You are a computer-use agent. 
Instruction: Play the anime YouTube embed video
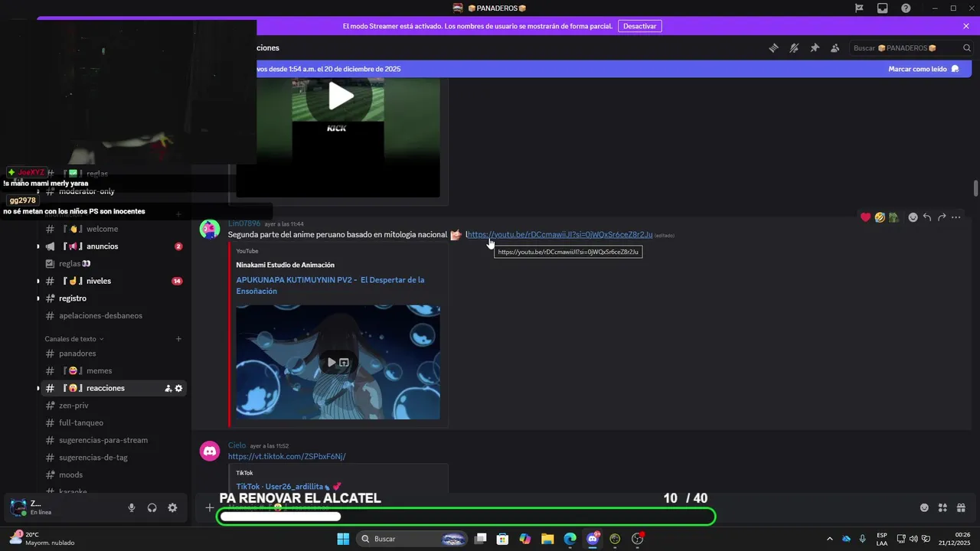click(331, 362)
